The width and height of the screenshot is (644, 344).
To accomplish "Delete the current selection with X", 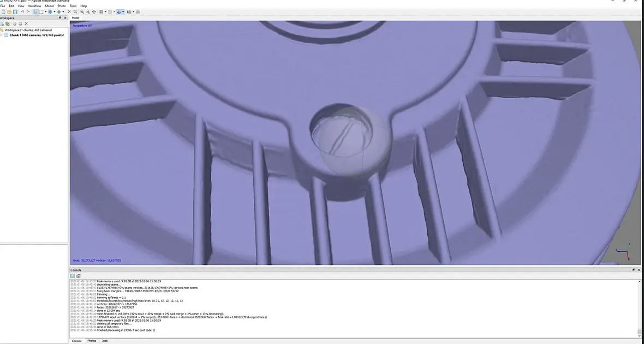I will point(69,12).
